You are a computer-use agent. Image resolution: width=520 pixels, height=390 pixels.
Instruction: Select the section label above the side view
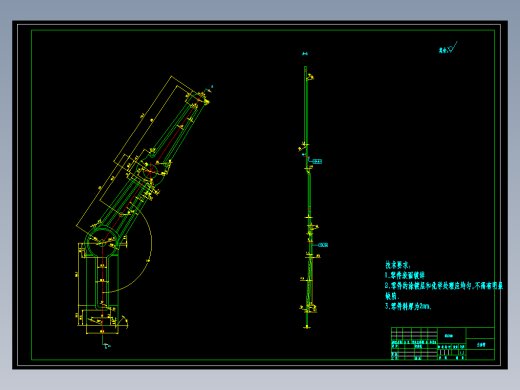tap(305, 54)
